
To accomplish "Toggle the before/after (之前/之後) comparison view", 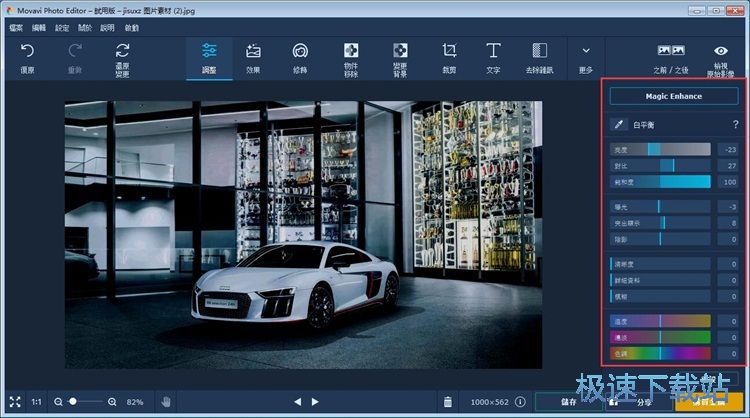I will (x=670, y=52).
